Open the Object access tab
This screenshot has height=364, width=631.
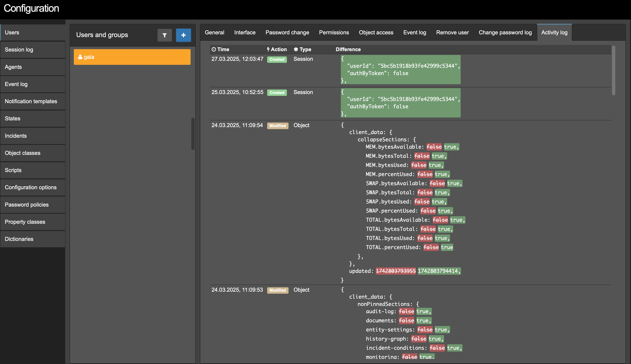tap(376, 33)
